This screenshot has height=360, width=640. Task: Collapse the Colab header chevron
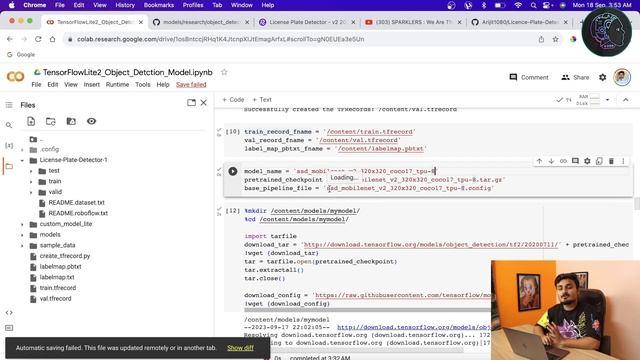pyautogui.click(x=626, y=100)
